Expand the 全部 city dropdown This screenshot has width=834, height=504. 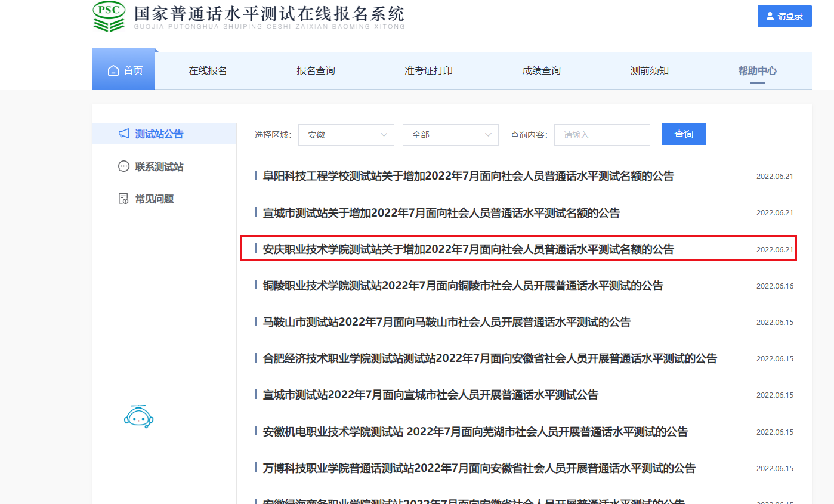click(450, 135)
